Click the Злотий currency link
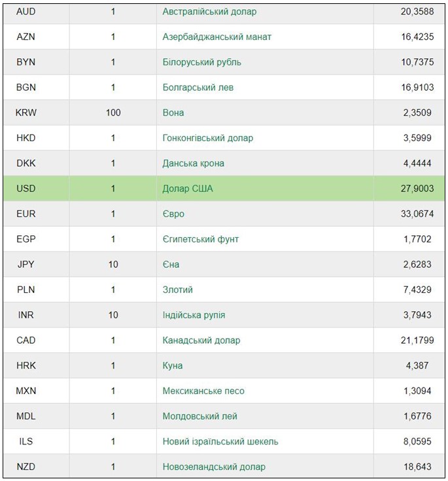 (x=177, y=290)
